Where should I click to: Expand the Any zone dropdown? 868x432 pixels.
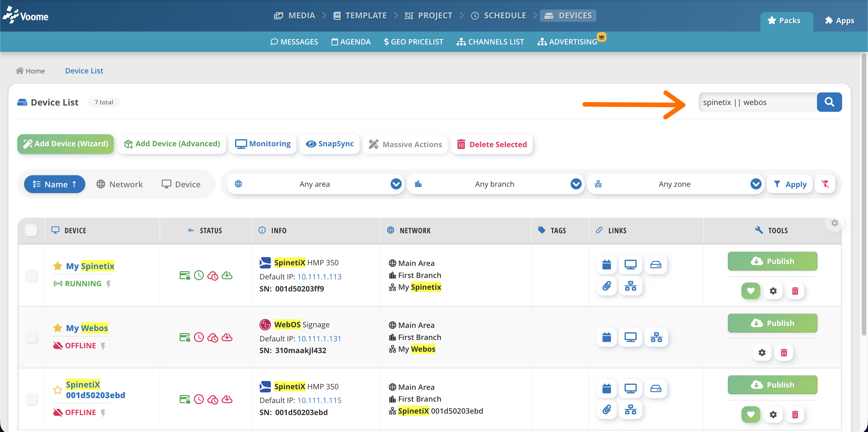[x=675, y=184]
